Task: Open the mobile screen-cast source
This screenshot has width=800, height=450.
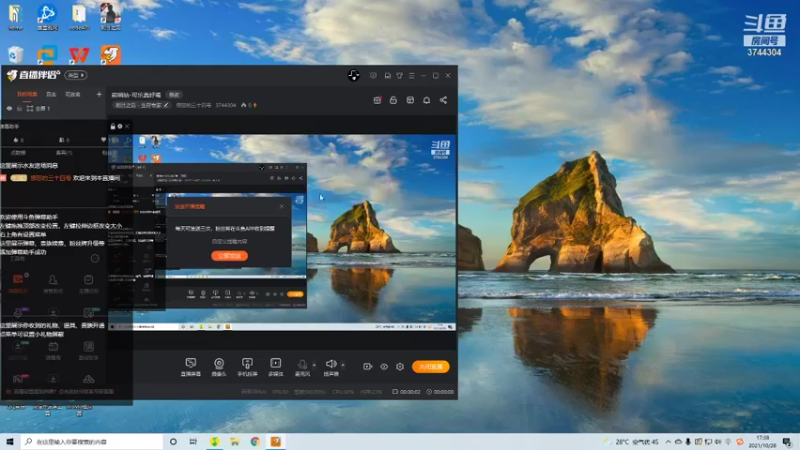Action: coord(247,366)
